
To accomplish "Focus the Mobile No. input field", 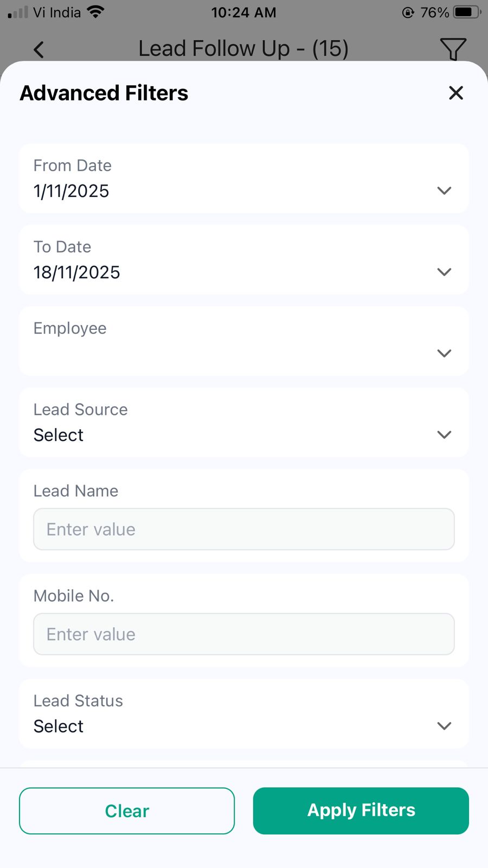I will [x=244, y=634].
